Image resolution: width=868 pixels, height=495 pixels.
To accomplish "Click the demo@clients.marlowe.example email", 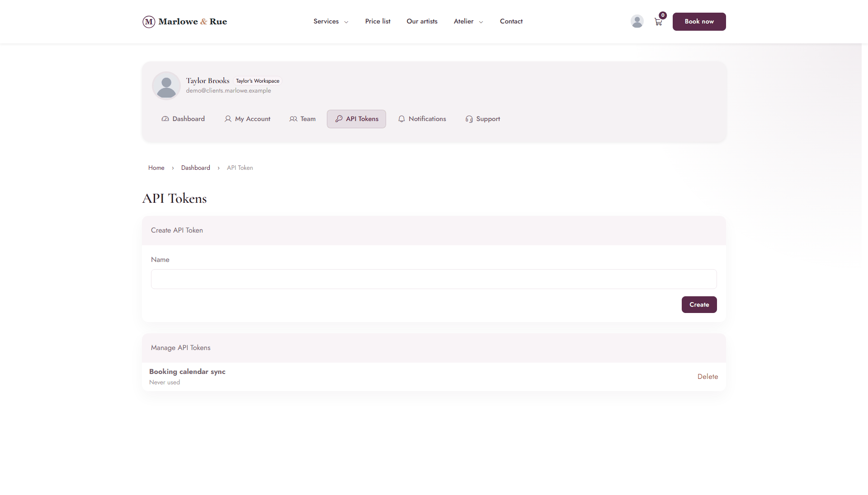I will coord(228,91).
